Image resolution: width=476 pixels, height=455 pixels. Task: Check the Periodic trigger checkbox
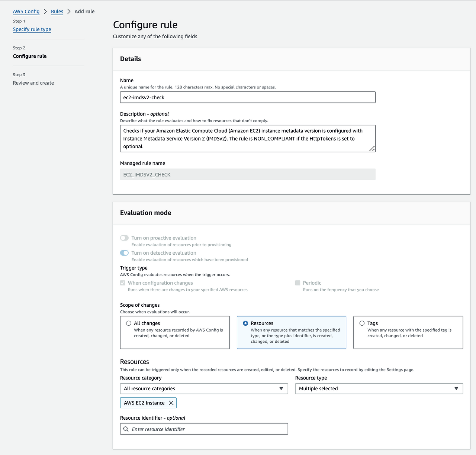pyautogui.click(x=297, y=283)
